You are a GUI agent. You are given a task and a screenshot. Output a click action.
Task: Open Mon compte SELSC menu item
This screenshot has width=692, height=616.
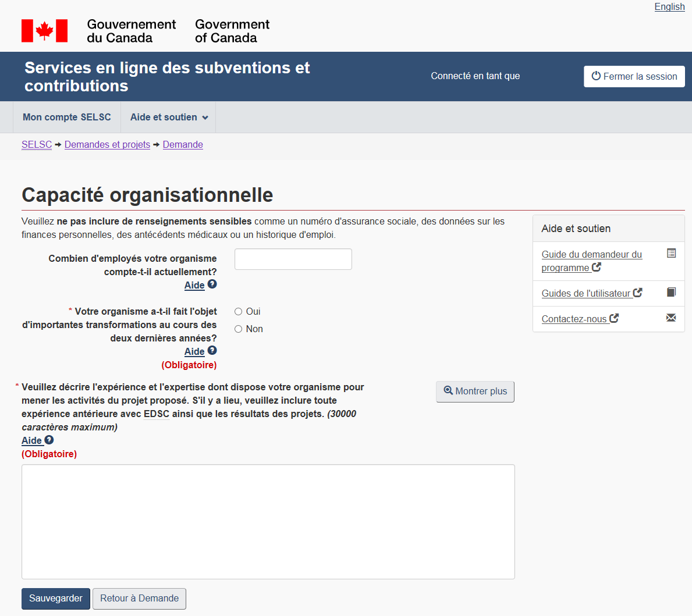click(x=67, y=117)
